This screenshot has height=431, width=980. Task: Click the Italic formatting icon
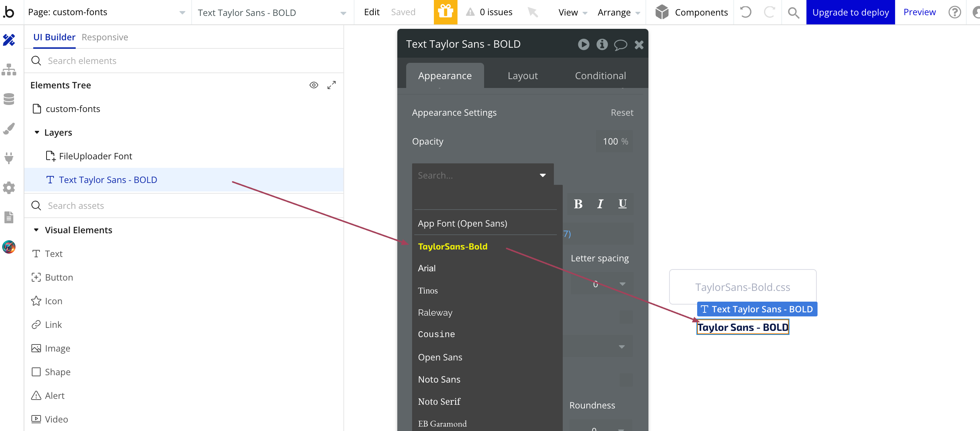point(599,203)
